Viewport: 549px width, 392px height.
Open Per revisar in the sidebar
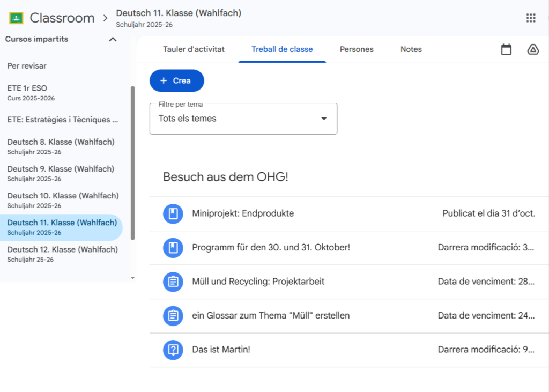tap(27, 66)
